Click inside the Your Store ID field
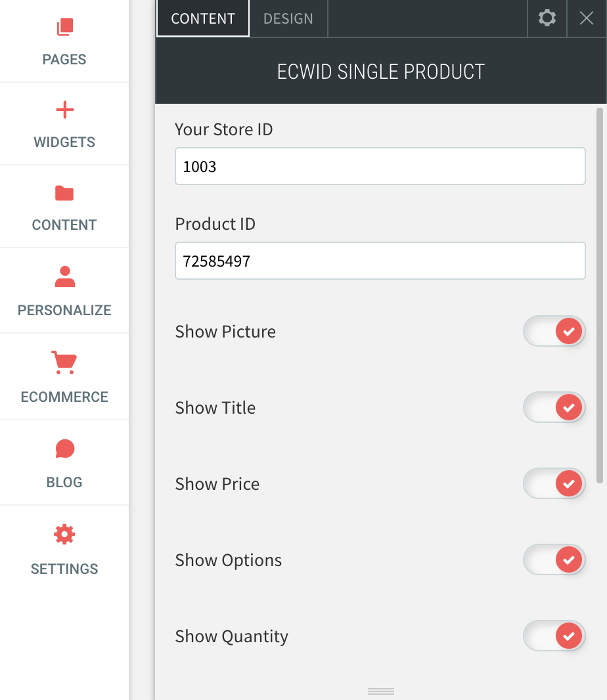The width and height of the screenshot is (607, 700). pyautogui.click(x=380, y=166)
